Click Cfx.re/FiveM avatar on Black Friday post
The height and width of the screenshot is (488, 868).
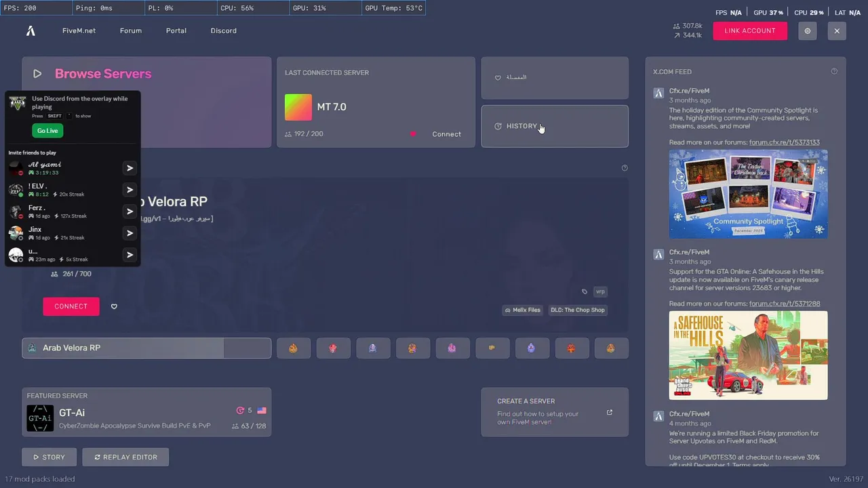658,415
